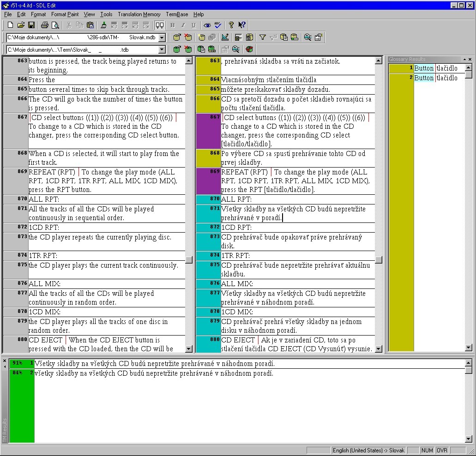Click the open termbase green database icon
Viewport: 476px width, 456px height.
[177, 49]
